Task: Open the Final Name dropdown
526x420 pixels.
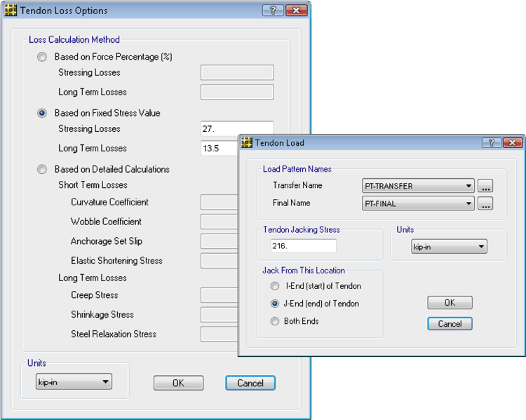Action: coord(418,203)
